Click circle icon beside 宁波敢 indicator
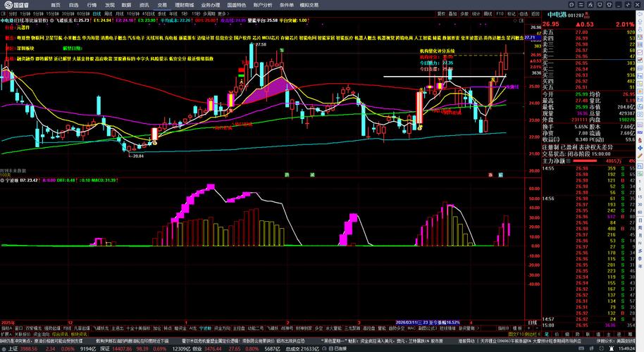 2,180
